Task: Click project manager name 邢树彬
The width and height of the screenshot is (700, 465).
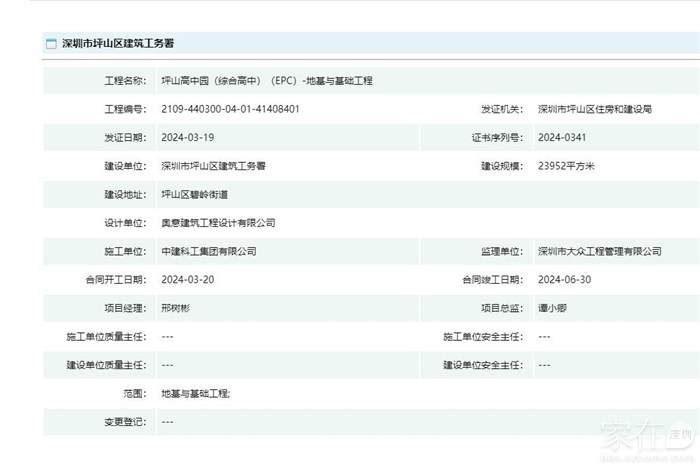Action: [177, 308]
